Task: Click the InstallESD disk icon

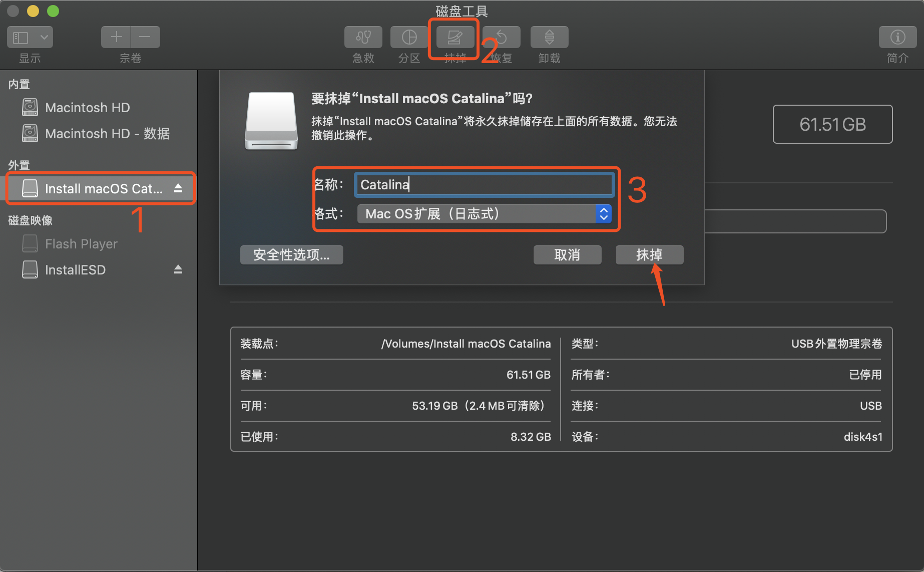Action: click(x=30, y=269)
